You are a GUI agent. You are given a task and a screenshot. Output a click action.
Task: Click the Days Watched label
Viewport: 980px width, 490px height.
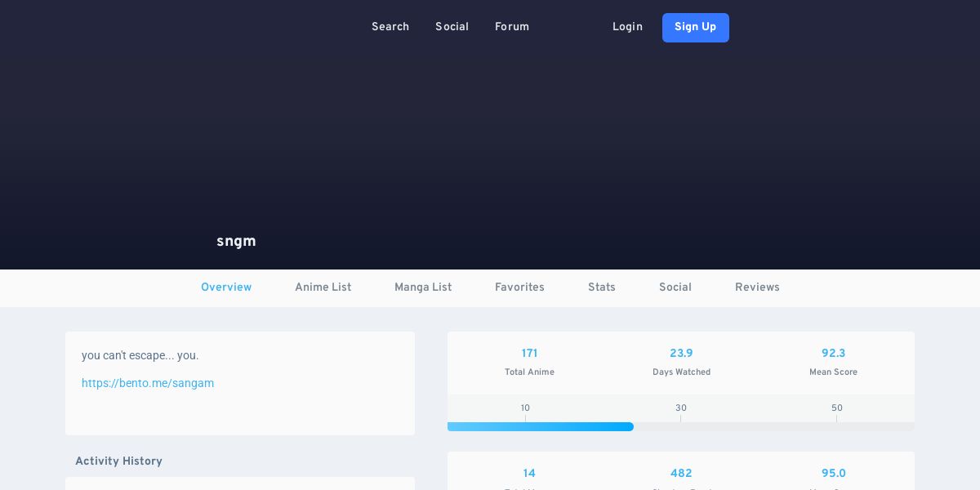coord(681,372)
